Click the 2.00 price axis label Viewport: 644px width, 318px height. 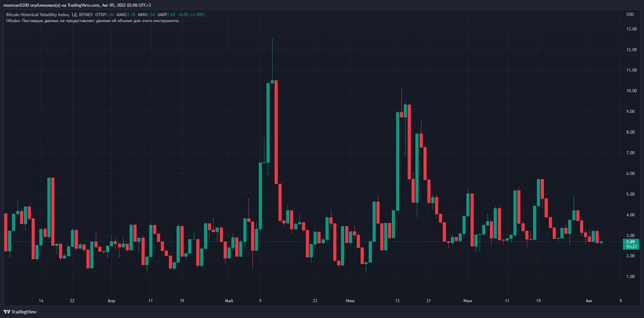pyautogui.click(x=631, y=256)
